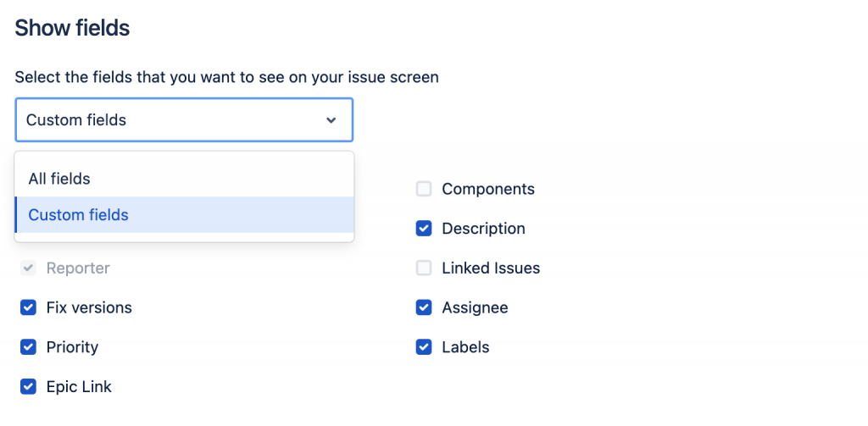Disable the Labels checkbox
This screenshot has width=868, height=426.
pyautogui.click(x=424, y=347)
